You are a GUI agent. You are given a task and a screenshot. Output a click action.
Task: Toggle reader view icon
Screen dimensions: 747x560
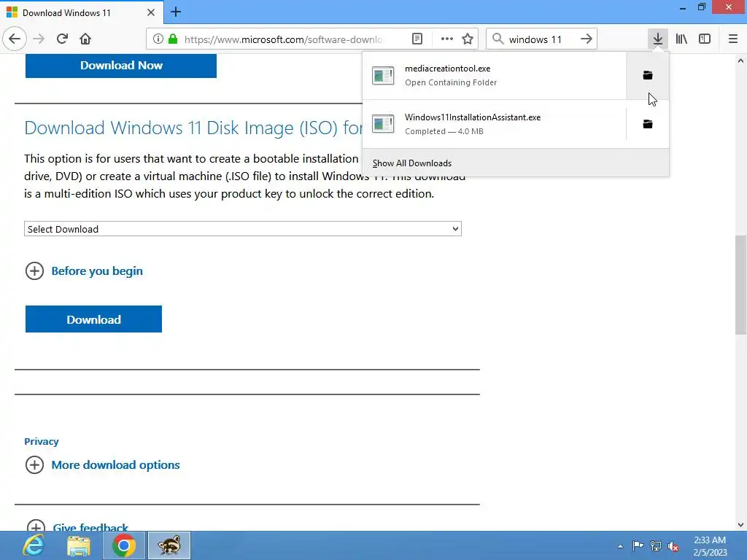tap(417, 39)
